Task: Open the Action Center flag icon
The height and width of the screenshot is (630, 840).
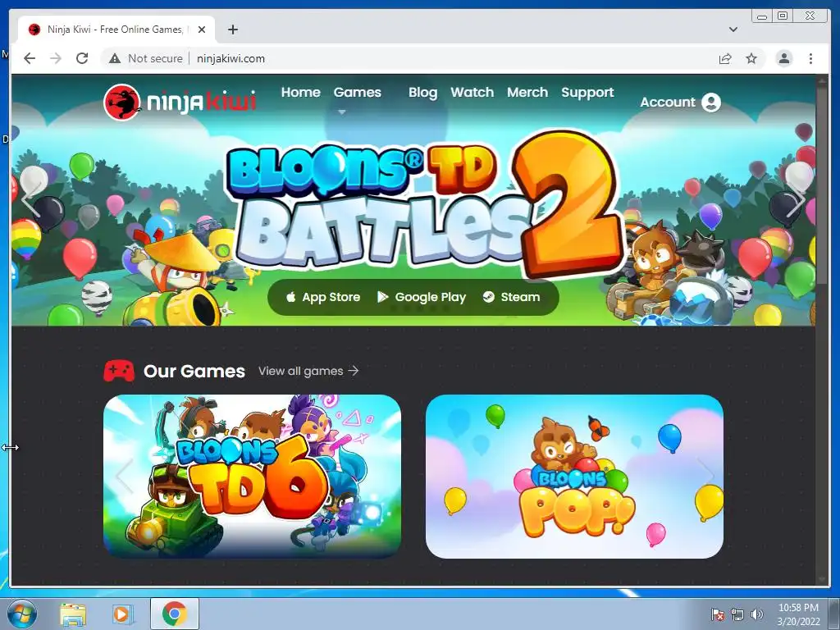Action: [x=717, y=614]
